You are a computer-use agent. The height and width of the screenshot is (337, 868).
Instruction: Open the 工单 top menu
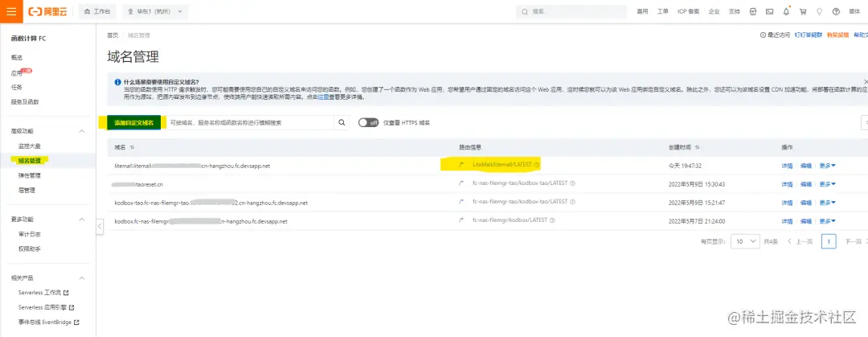pos(662,11)
